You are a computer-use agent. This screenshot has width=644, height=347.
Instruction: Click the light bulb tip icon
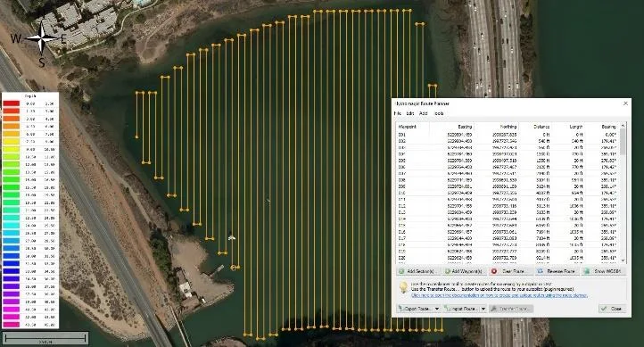403,287
